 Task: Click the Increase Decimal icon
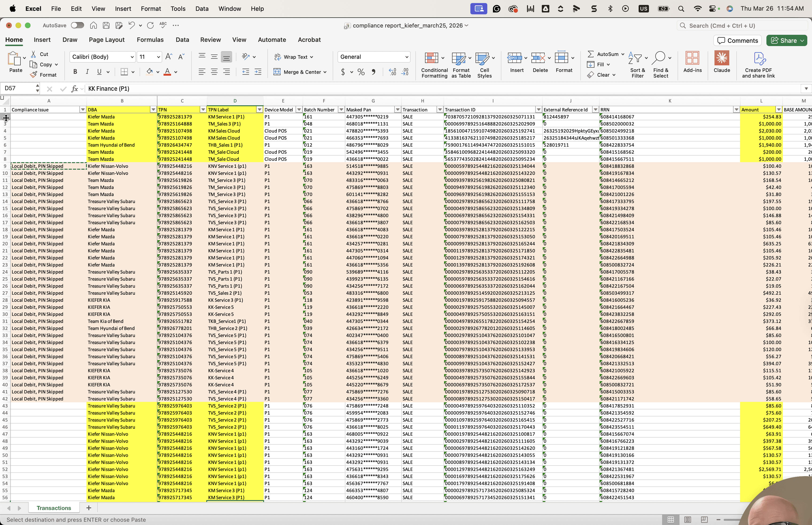393,72
